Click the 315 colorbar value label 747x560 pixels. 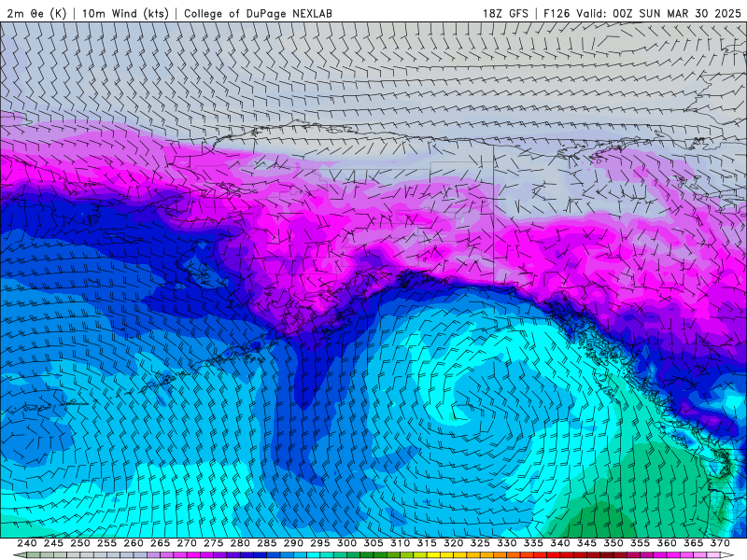coord(427,543)
